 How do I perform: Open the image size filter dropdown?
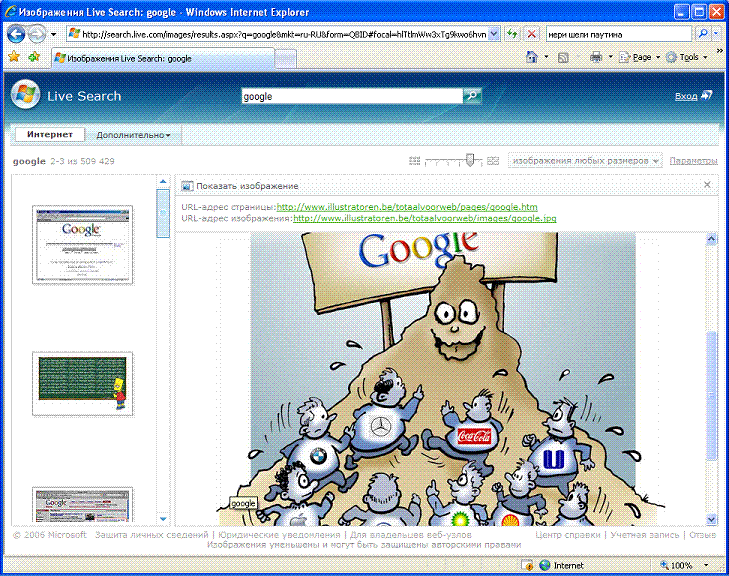tap(585, 161)
